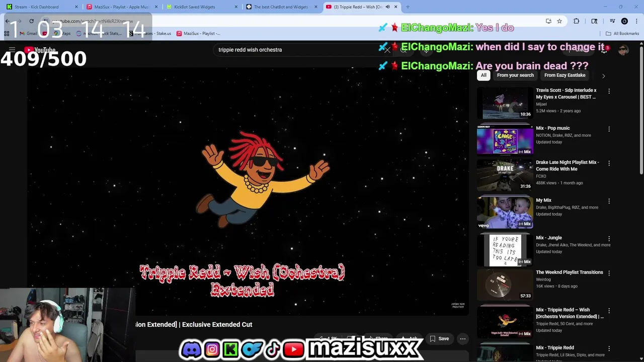Click the Mijael channel name
Image resolution: width=644 pixels, height=362 pixels.
(541, 104)
